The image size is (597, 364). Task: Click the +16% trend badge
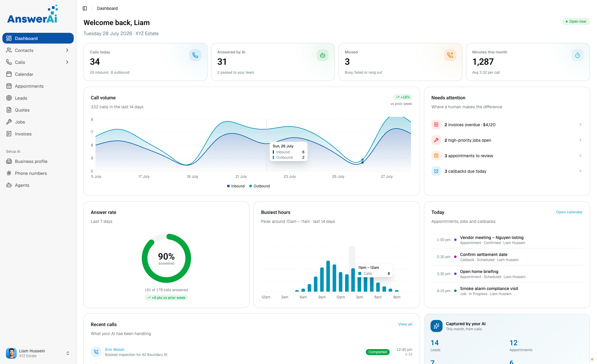pyautogui.click(x=403, y=97)
